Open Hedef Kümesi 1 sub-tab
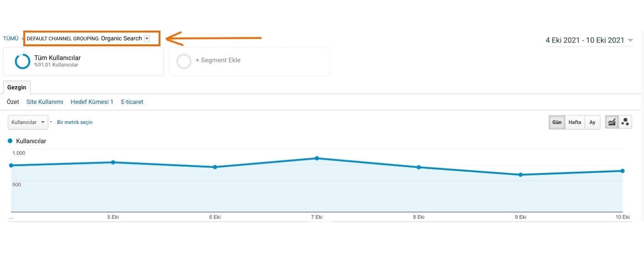 92,102
